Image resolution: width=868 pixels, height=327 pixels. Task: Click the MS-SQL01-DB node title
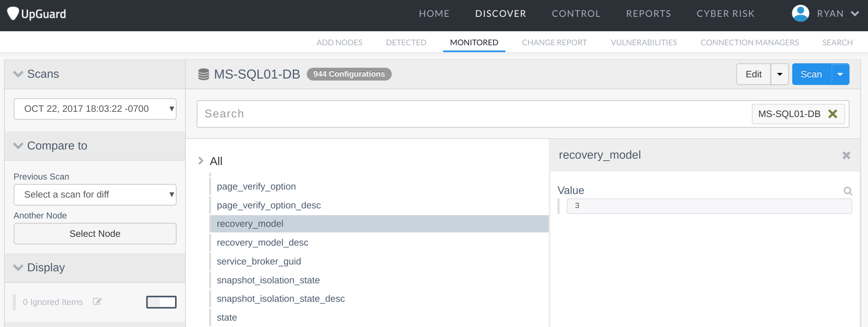pos(257,74)
